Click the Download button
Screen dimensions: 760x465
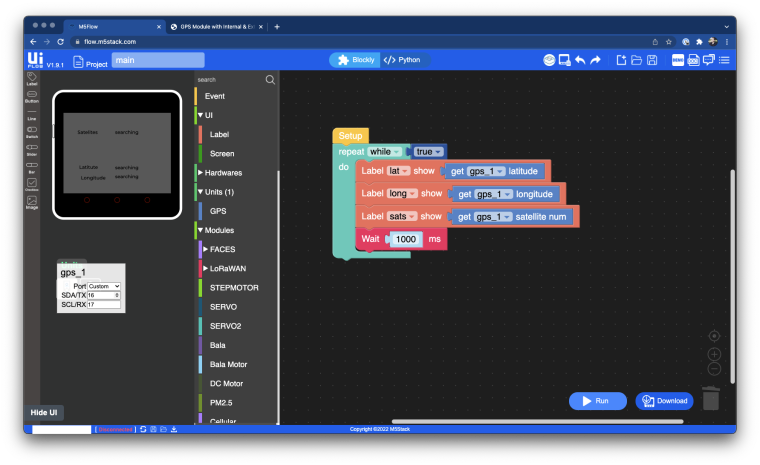665,401
